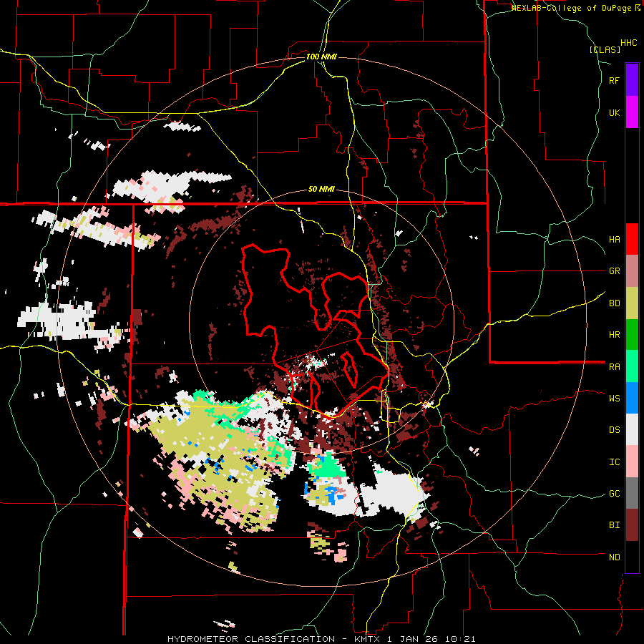Click the HR dark green legend swatch

[x=632, y=335]
